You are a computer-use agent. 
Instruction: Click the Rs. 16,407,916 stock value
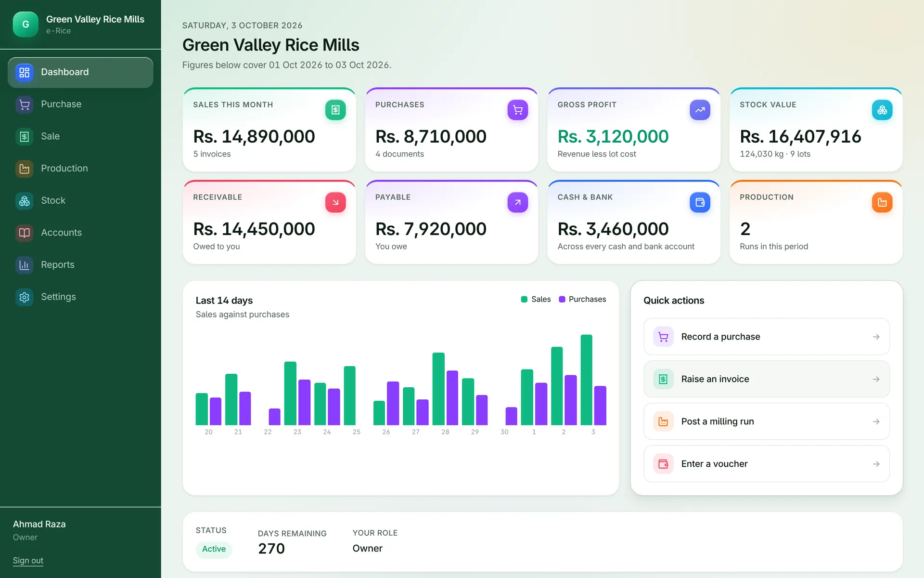coord(800,136)
